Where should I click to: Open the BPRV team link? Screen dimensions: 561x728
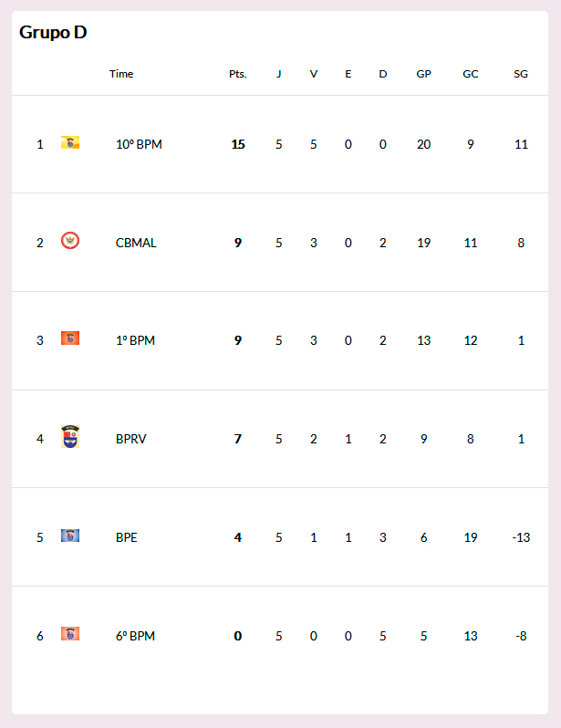(131, 439)
